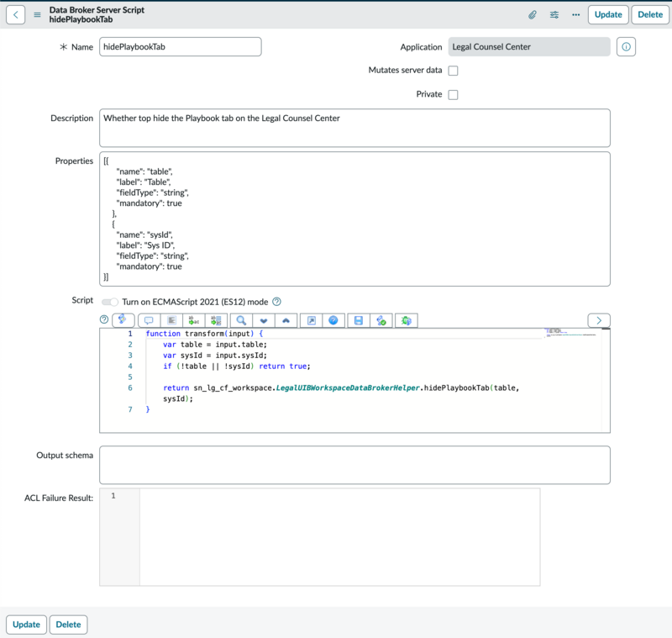The height and width of the screenshot is (638, 672).
Task: Go back using the header back arrow
Action: [x=15, y=14]
